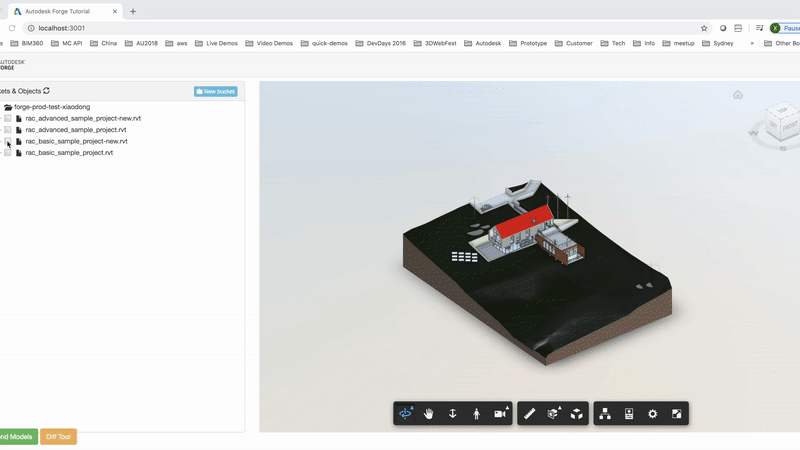800x450 pixels.
Task: Click the browser profile avatar
Action: tap(776, 28)
